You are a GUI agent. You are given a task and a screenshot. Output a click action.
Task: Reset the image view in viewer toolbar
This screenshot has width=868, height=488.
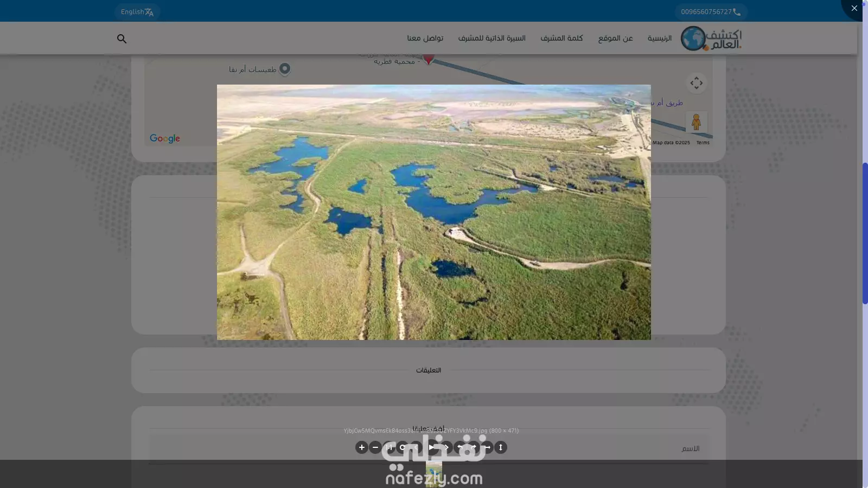[x=403, y=447]
